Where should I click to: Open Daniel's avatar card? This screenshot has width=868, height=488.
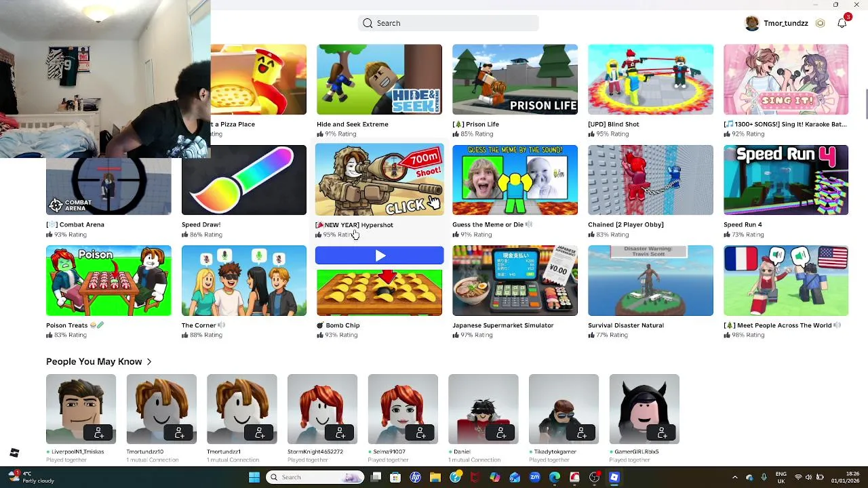pyautogui.click(x=483, y=409)
